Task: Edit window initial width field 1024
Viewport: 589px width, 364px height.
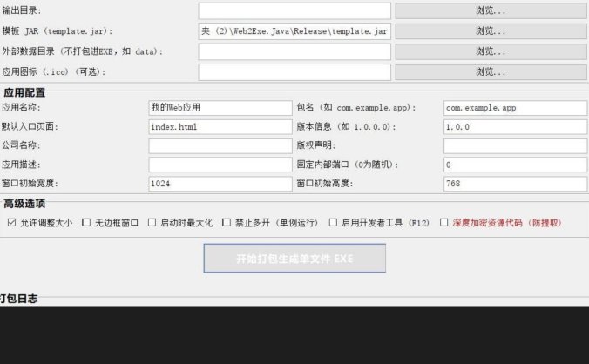Action: (220, 184)
